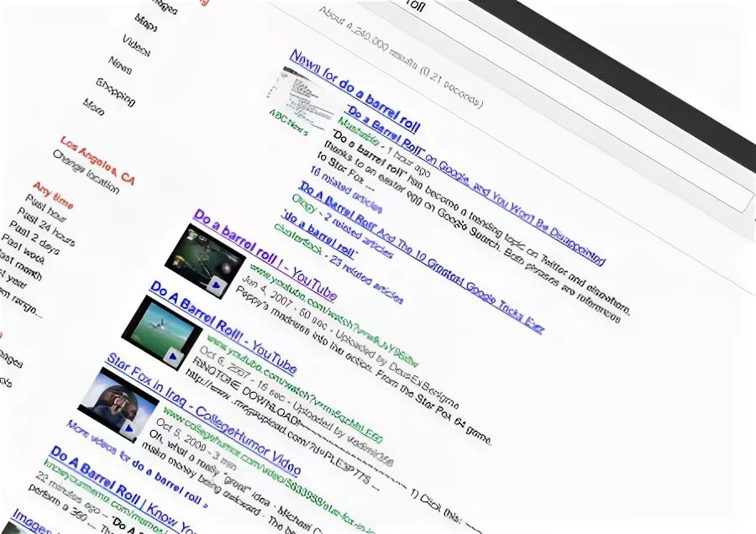Click the first YouTube video thumbnail

pos(205,261)
